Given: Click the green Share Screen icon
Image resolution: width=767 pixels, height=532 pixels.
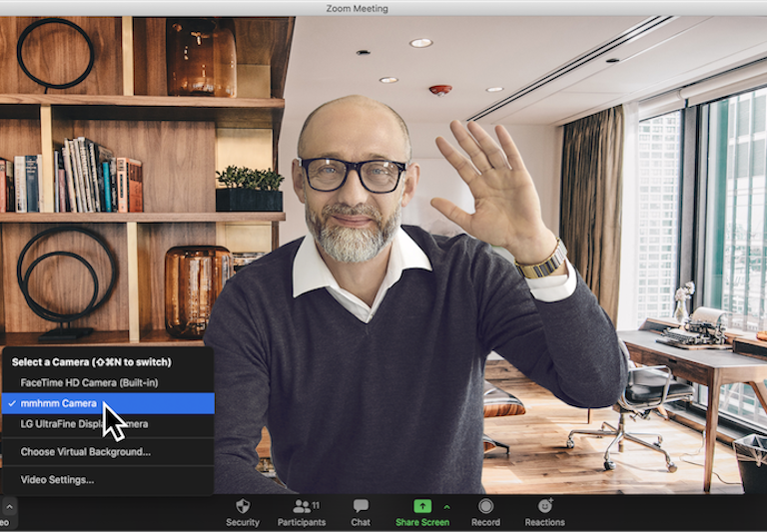Looking at the screenshot, I should (421, 506).
